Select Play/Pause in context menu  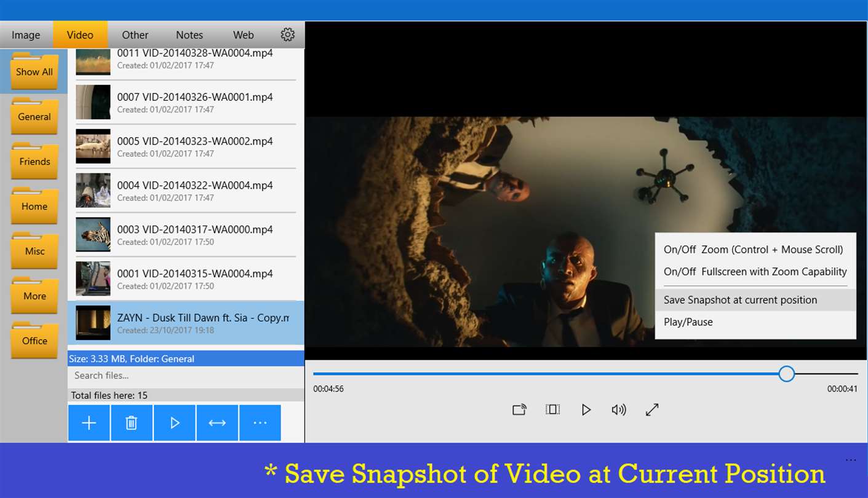click(x=755, y=322)
